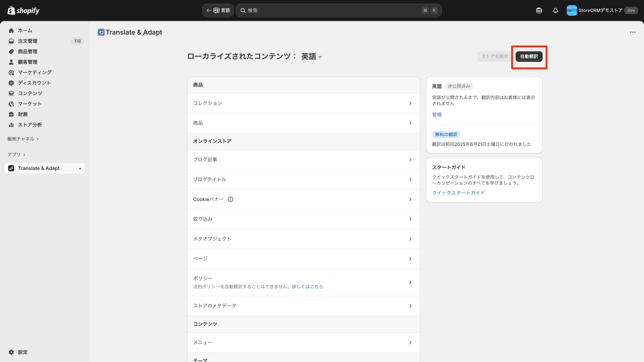Click the Shopify logo
Screen dimensions: 644x362
coord(23,11)
